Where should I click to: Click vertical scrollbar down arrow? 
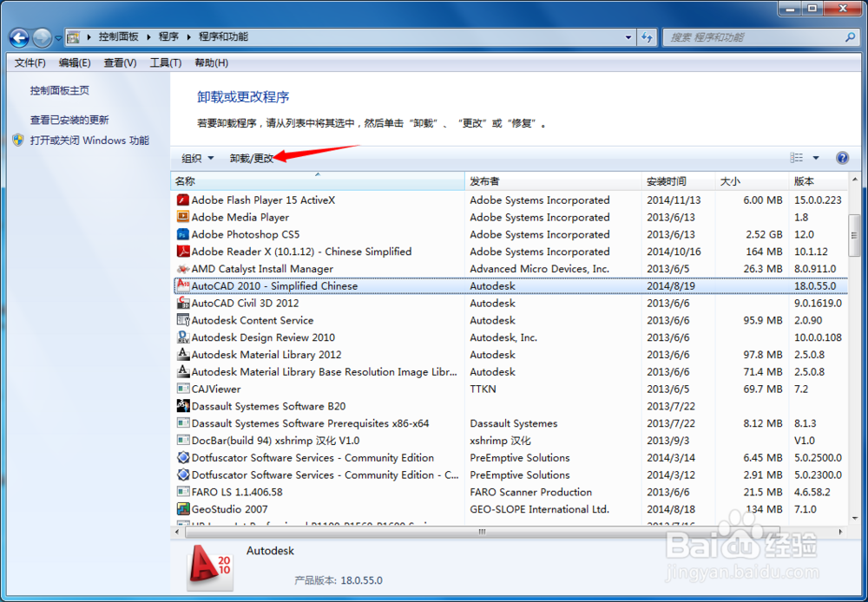[854, 518]
